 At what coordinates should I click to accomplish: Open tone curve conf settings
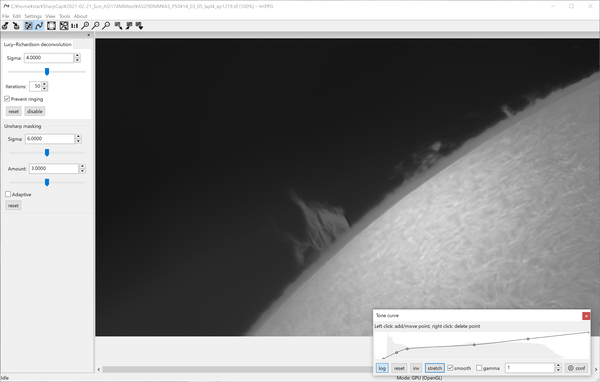coord(577,368)
